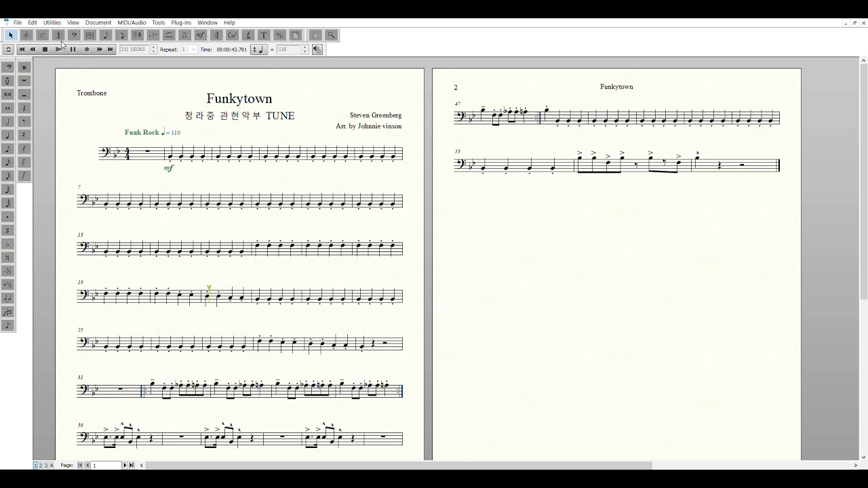Choose the whole rest in the rests palette
This screenshot has width=868, height=488.
tap(24, 81)
